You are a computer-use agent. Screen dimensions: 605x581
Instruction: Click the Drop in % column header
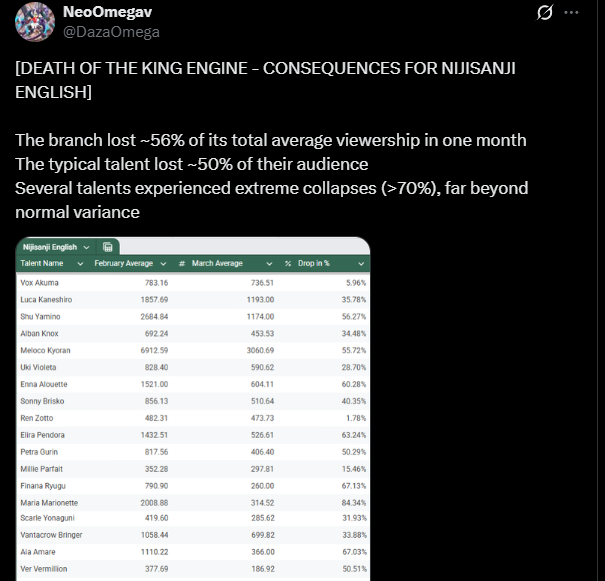[x=314, y=263]
